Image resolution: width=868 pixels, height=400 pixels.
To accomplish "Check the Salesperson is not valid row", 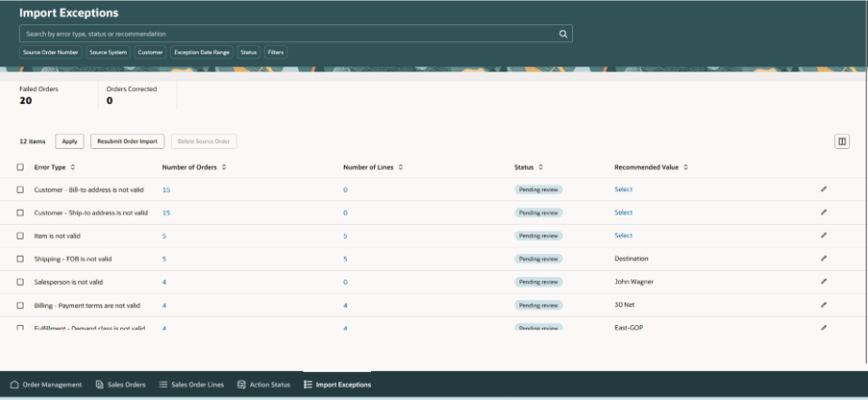I will [20, 282].
